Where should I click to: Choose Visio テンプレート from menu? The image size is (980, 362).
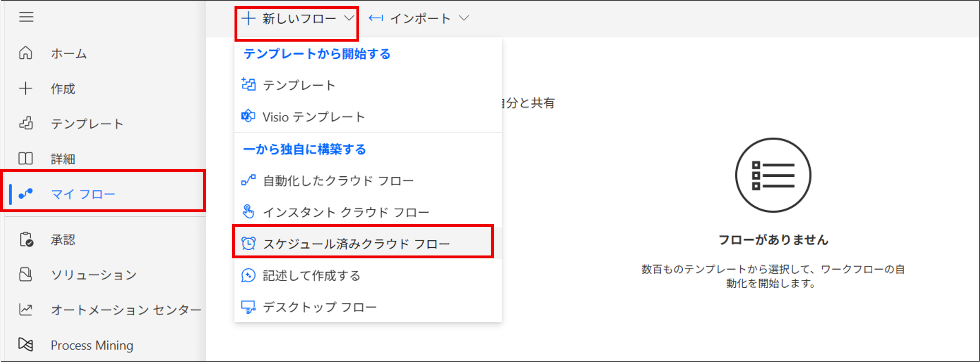[x=313, y=117]
